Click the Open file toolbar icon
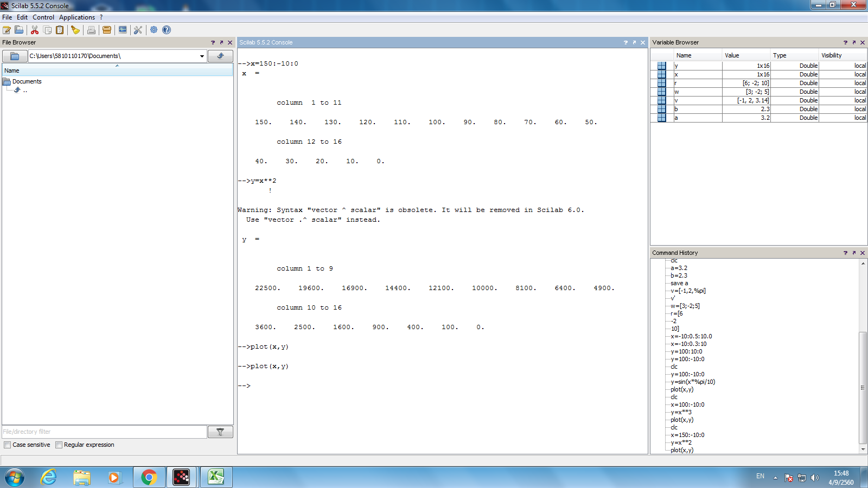The height and width of the screenshot is (488, 868). pos(19,30)
